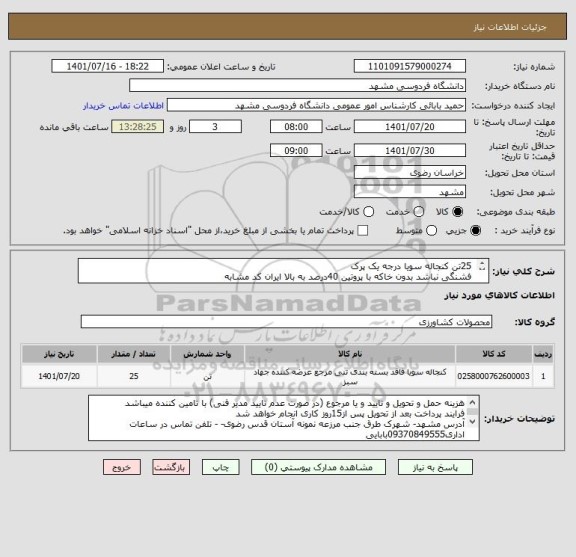
Task: Select the کالا radio button
Action: point(458,212)
